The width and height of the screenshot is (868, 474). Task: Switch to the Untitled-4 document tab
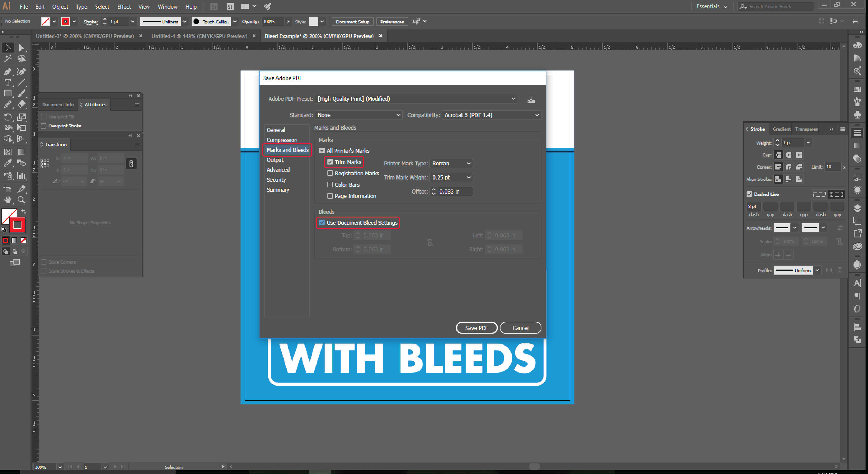tap(199, 36)
